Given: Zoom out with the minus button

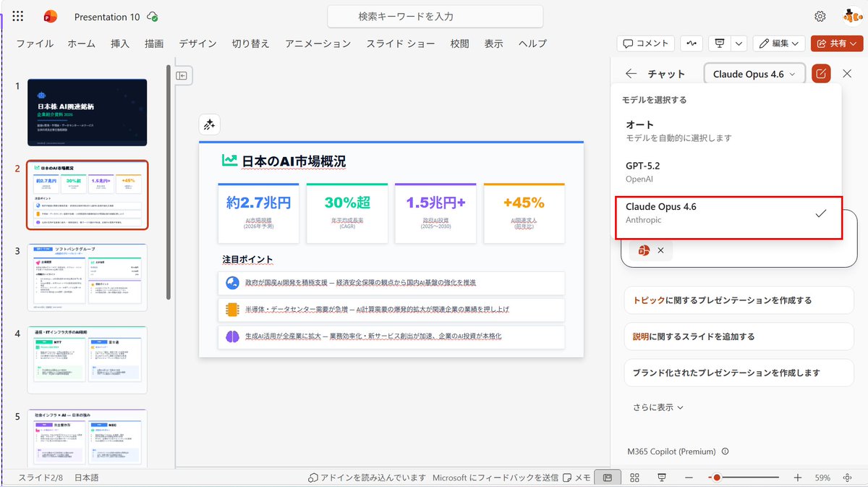Looking at the screenshot, I should tap(689, 478).
